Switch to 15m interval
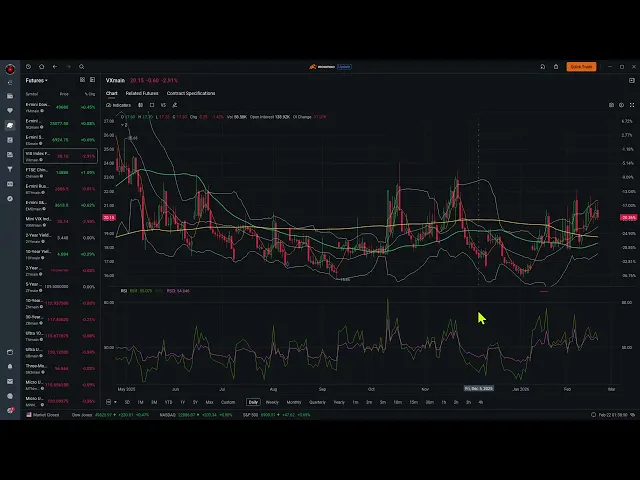 pyautogui.click(x=414, y=402)
